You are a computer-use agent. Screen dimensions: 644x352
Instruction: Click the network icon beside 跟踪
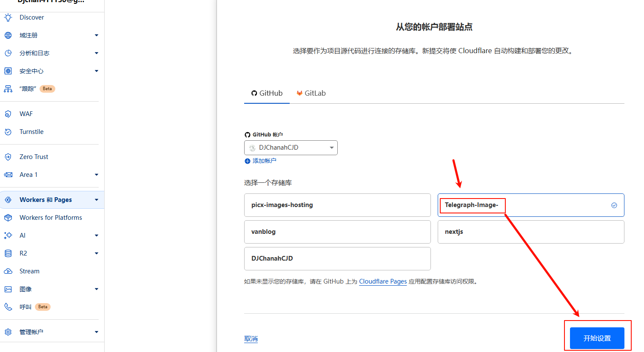pos(8,89)
